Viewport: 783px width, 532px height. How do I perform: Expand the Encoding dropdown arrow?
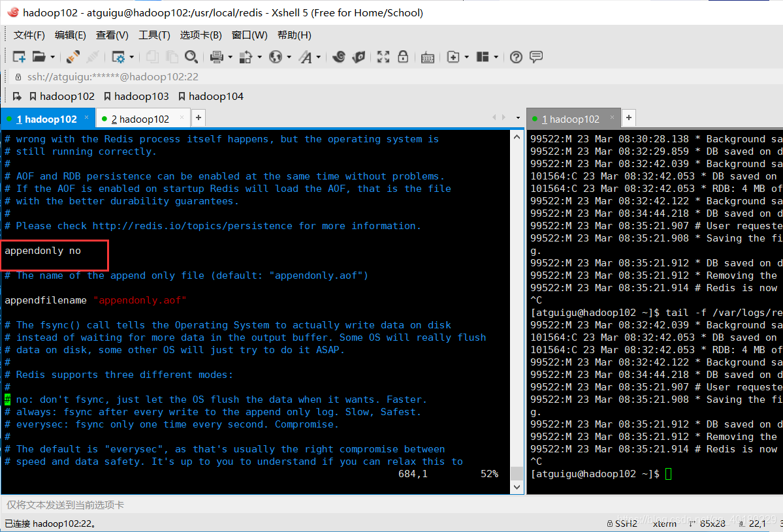[289, 57]
